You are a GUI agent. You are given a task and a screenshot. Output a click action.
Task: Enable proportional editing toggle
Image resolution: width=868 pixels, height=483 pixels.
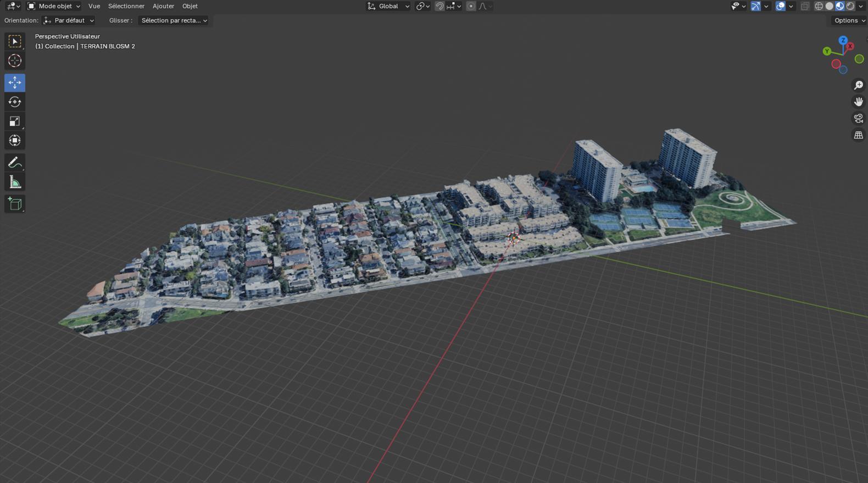471,6
